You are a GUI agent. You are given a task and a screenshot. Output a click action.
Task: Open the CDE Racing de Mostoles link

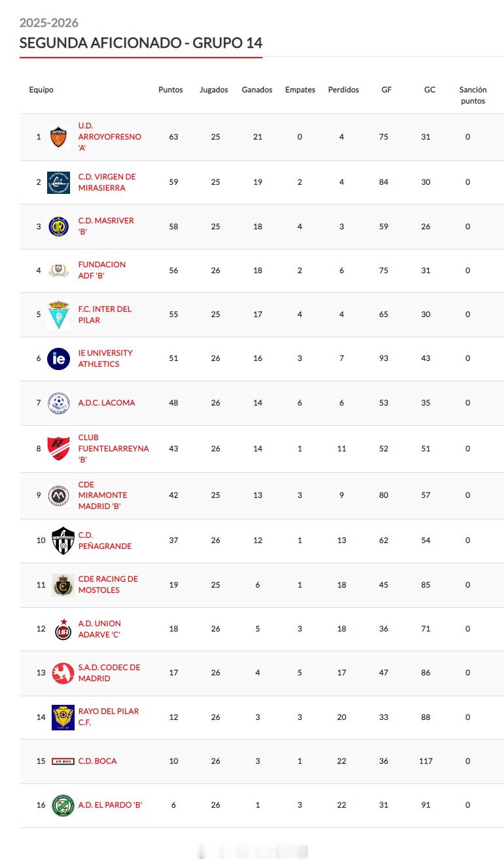pyautogui.click(x=108, y=584)
